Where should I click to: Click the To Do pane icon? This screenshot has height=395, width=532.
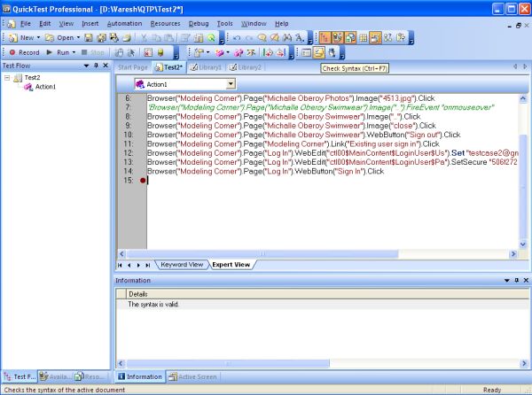pos(401,37)
